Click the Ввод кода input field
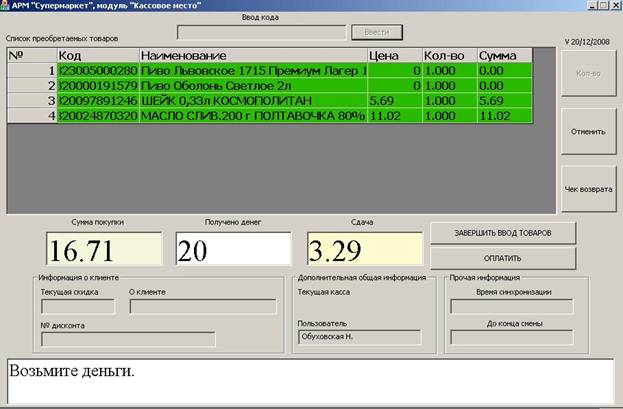Image resolution: width=623 pixels, height=409 pixels. (261, 33)
